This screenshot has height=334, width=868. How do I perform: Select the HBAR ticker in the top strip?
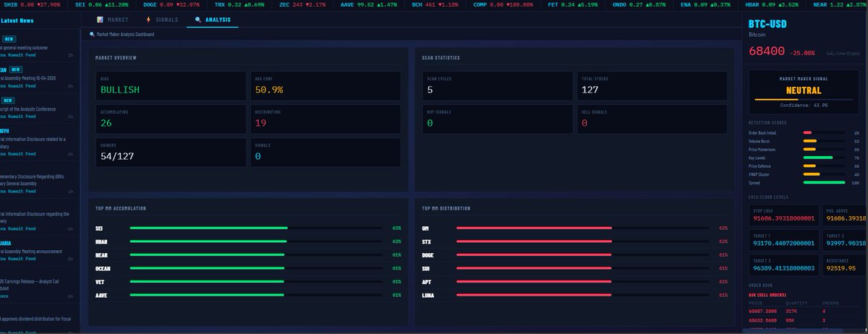[772, 4]
